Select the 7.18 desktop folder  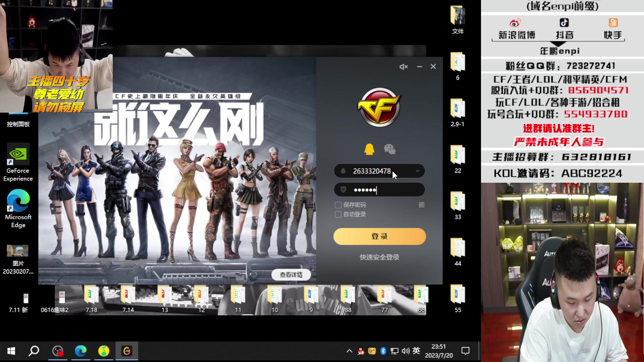pos(91,299)
